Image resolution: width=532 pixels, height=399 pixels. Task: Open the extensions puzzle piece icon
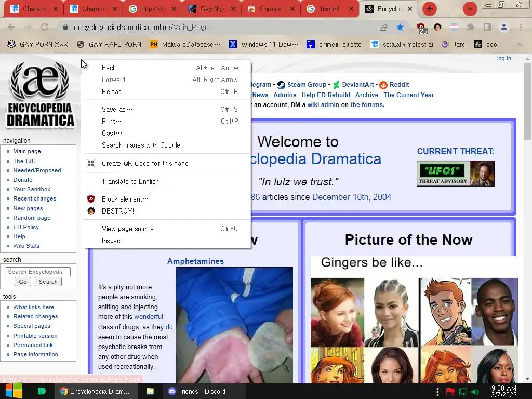point(470,27)
